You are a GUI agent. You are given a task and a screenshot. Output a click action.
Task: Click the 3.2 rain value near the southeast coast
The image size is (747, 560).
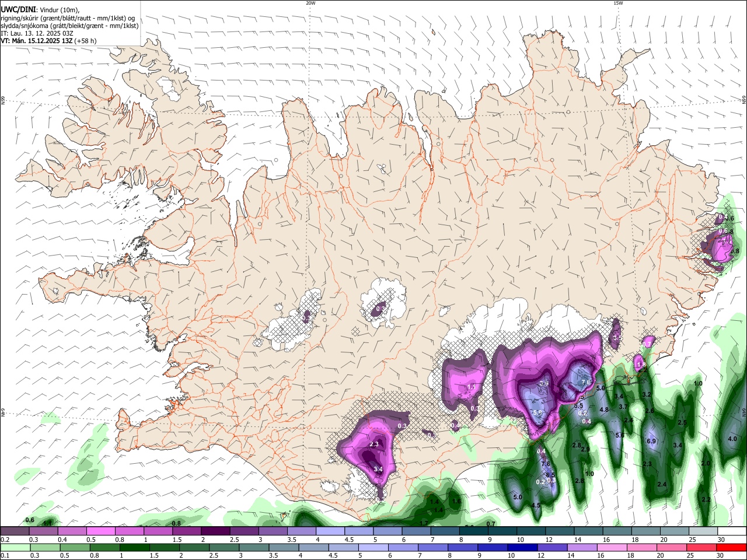[647, 395]
